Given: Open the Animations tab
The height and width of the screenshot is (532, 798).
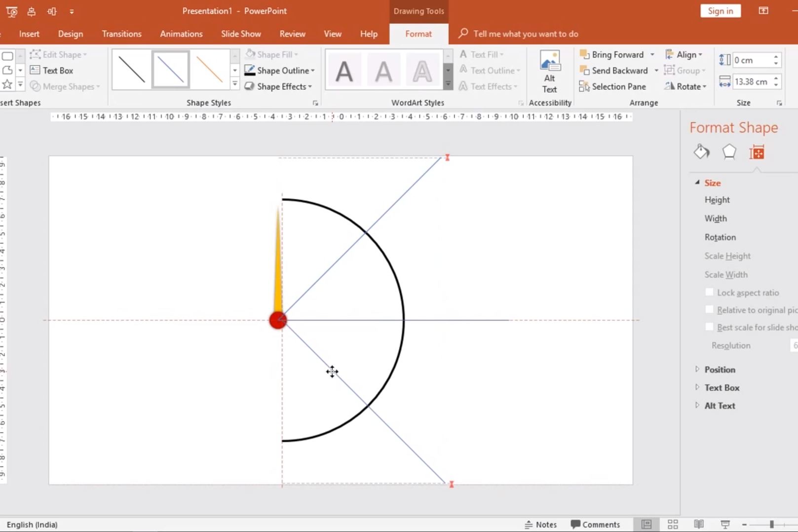Looking at the screenshot, I should click(x=181, y=34).
